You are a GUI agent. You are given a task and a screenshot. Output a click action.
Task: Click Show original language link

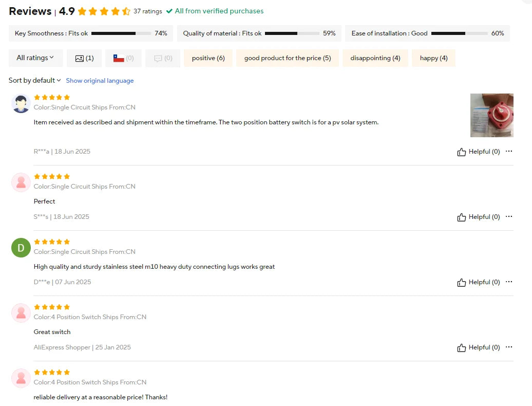(100, 81)
